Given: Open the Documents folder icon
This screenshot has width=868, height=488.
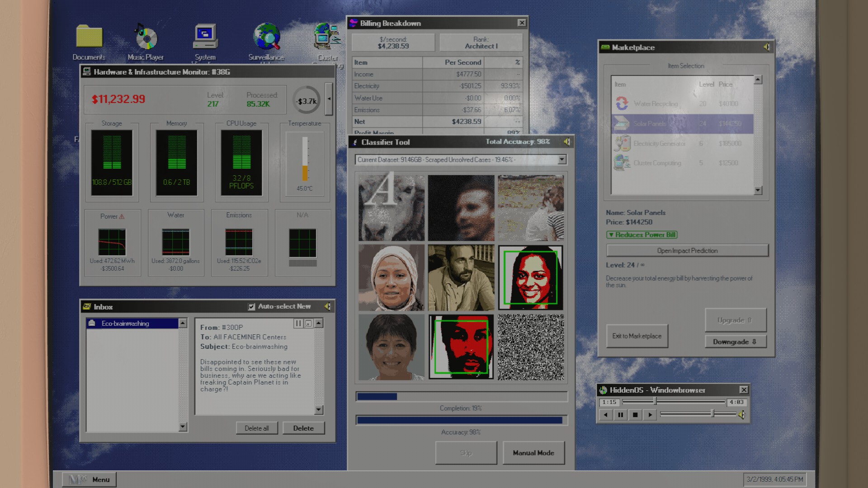Looking at the screenshot, I should coord(89,37).
